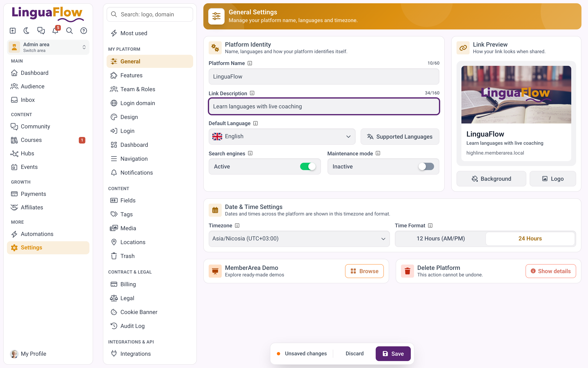The image size is (588, 368).
Task: Click the settings search box
Action: tap(150, 14)
